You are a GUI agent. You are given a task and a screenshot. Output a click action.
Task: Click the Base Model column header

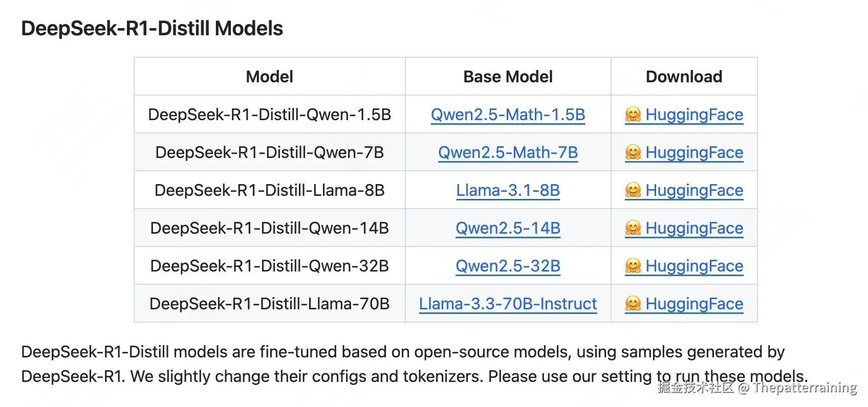[508, 77]
